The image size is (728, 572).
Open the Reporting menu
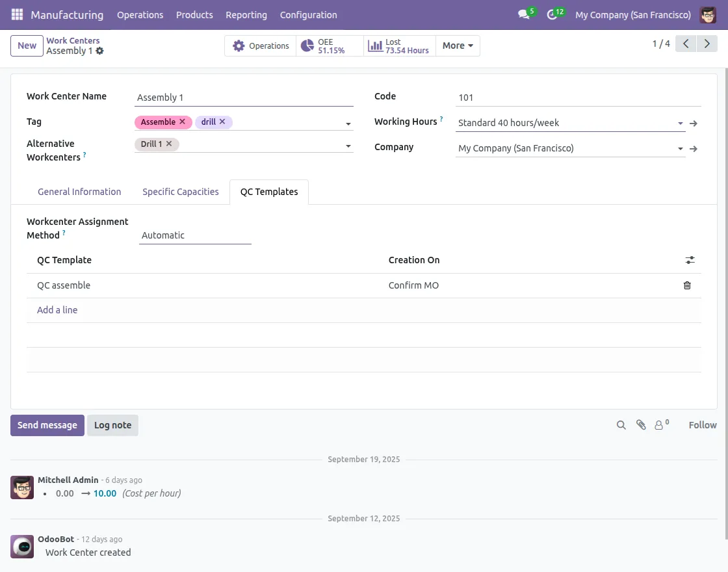pos(246,14)
